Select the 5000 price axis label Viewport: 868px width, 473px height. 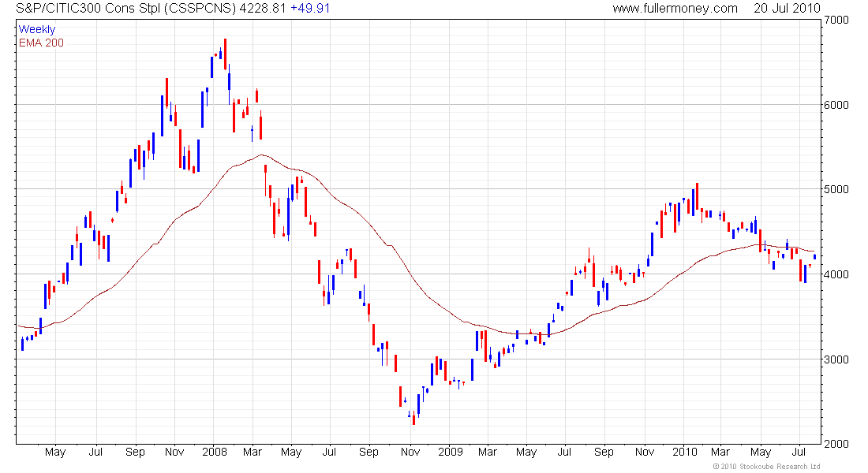pos(836,189)
